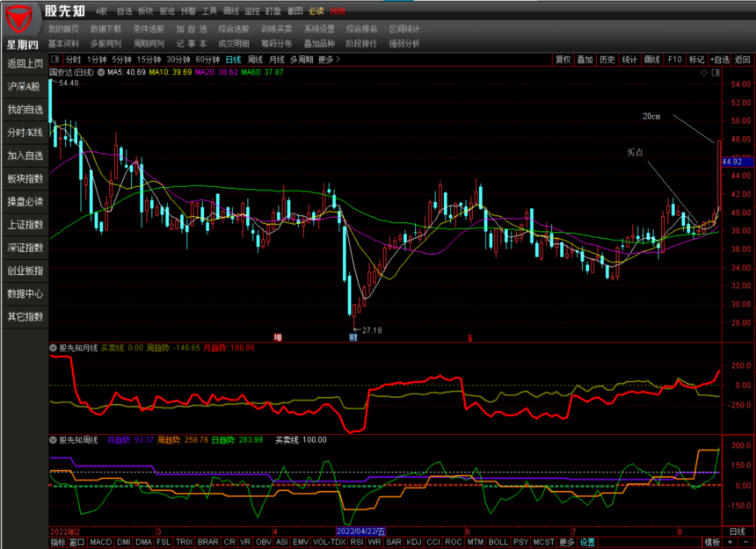This screenshot has height=549, width=756.
Task: Expand the 股先知月线 indicator dropdown
Action: pyautogui.click(x=54, y=348)
